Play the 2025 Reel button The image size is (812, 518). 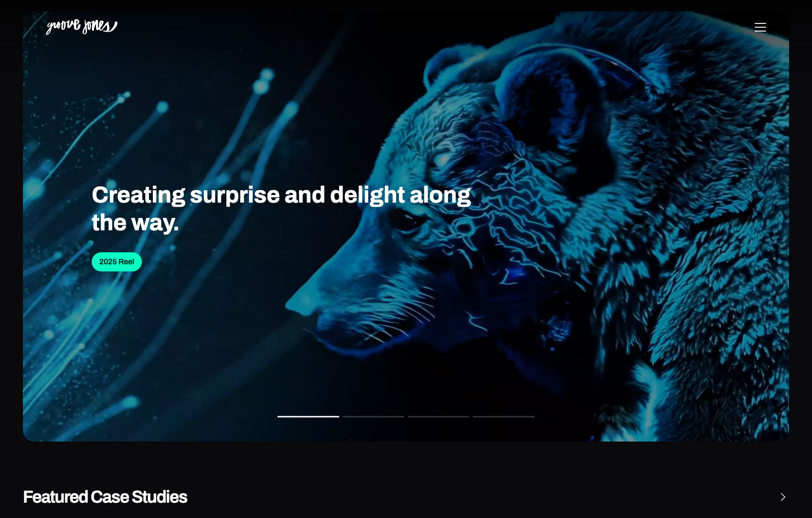tap(117, 262)
